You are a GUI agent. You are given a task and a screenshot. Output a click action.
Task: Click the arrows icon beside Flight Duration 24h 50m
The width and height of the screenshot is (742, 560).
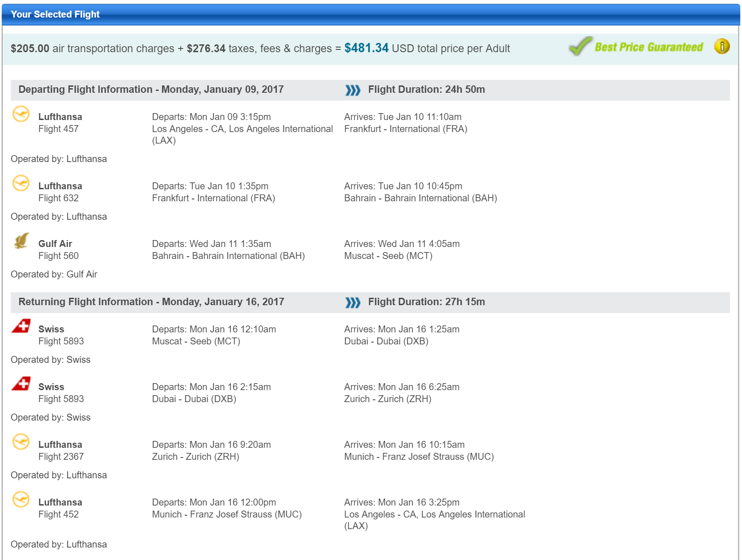click(x=353, y=90)
